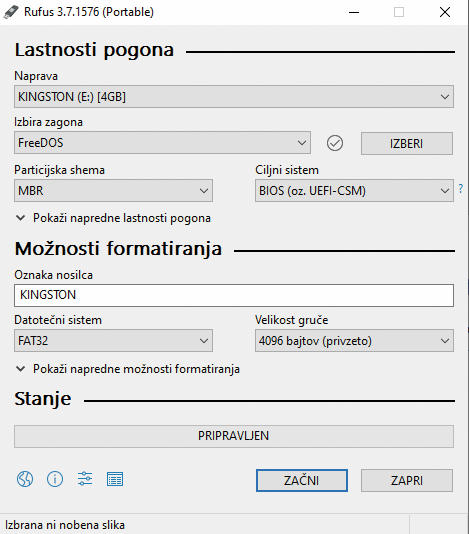The width and height of the screenshot is (469, 534).
Task: Click the ZAPRI button
Action: pyautogui.click(x=407, y=481)
